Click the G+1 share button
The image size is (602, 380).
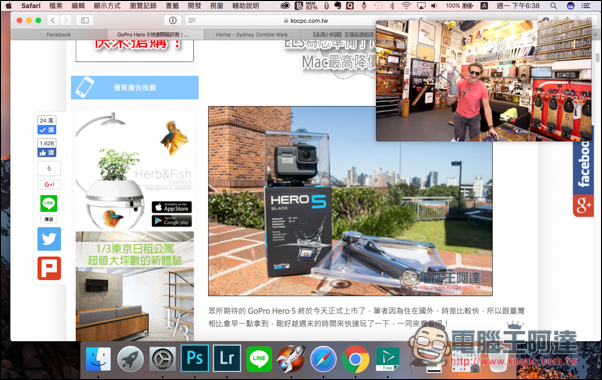coord(49,184)
